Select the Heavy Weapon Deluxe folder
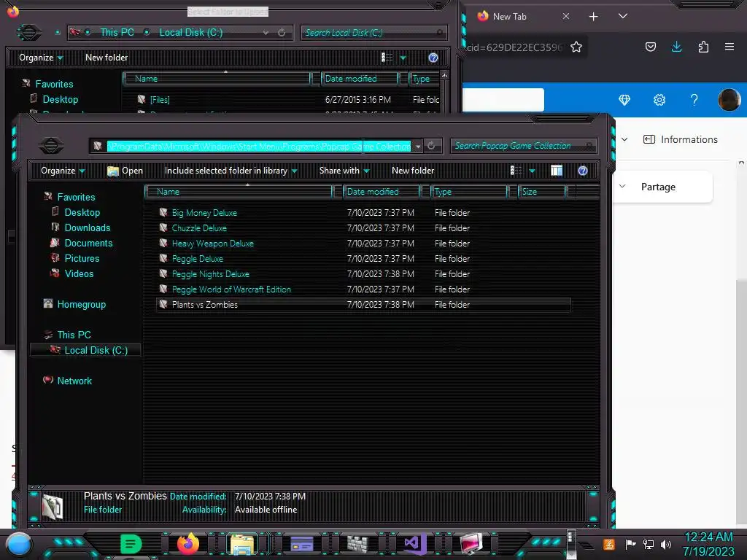747x560 pixels. [x=212, y=244]
